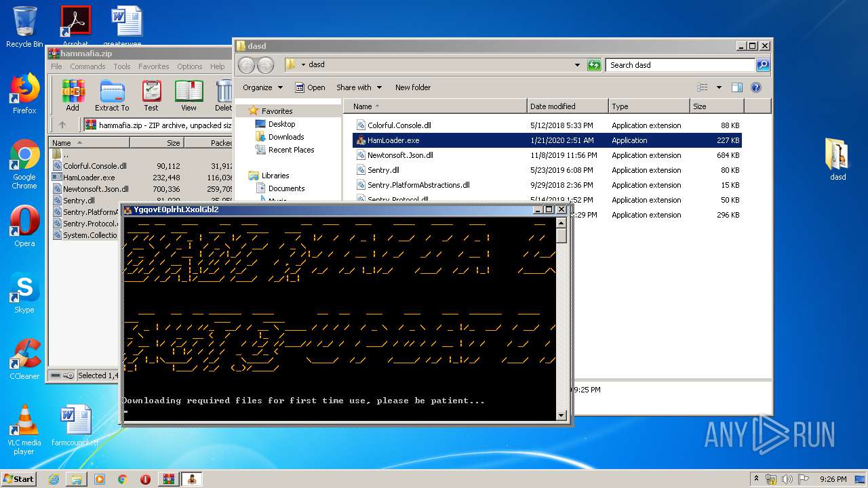Open Windows Explorer from taskbar

(x=77, y=479)
